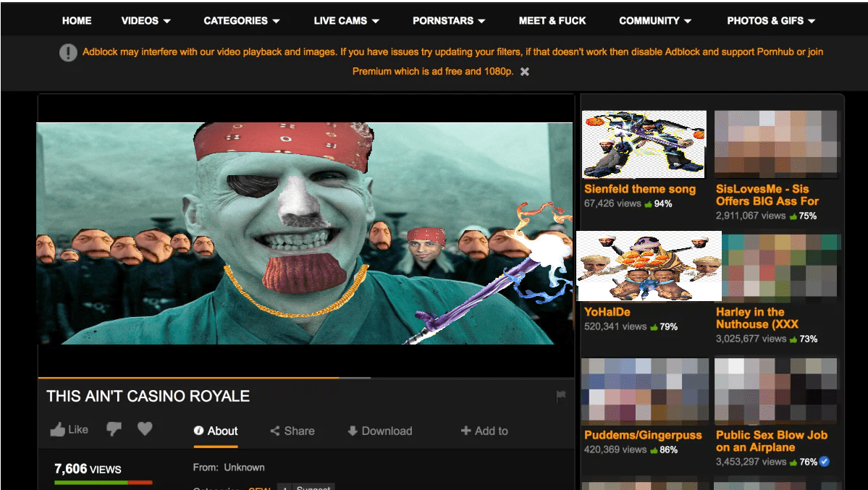Screen dimensions: 868x490
Task: Open the LIVE CAMS dropdown
Action: coord(347,20)
